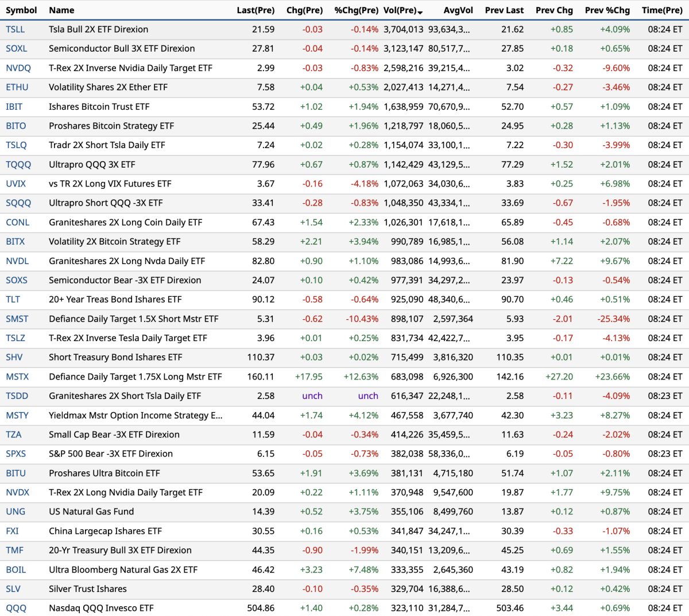
Task: Open the UNG symbol link
Action: [x=16, y=512]
